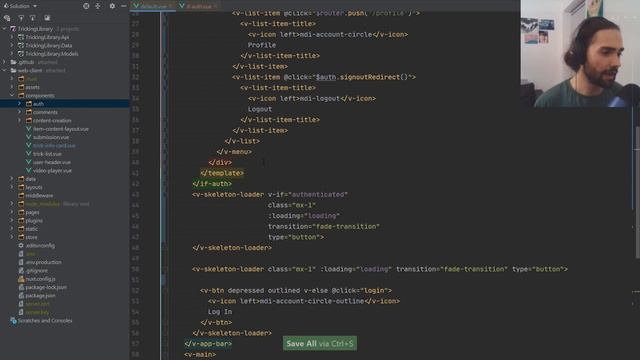Expand the content-creation folder
The height and width of the screenshot is (360, 640).
click(x=19, y=120)
